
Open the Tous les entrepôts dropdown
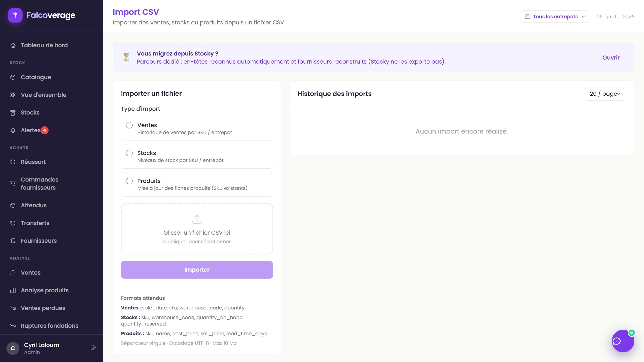(x=555, y=17)
